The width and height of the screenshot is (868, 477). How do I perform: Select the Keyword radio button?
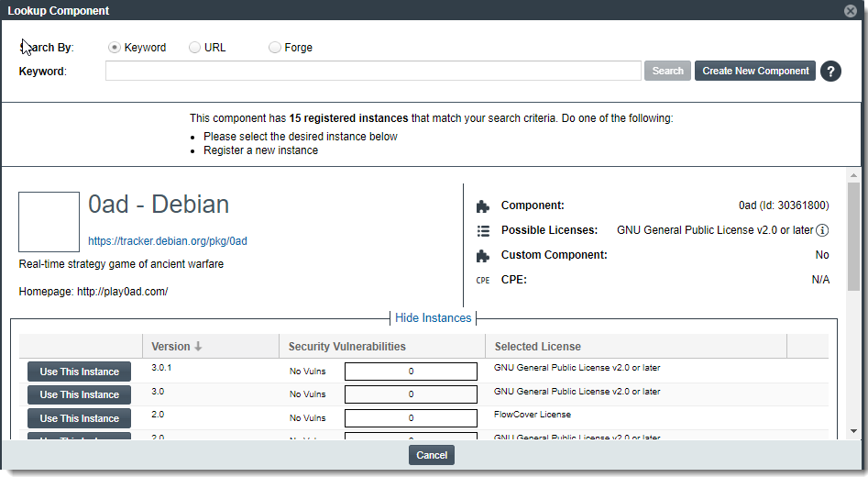pos(115,48)
